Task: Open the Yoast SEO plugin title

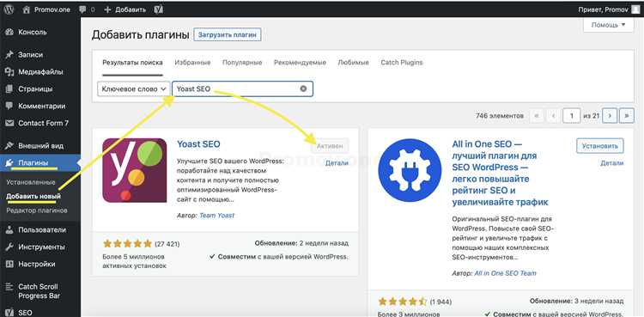Action: pyautogui.click(x=198, y=144)
